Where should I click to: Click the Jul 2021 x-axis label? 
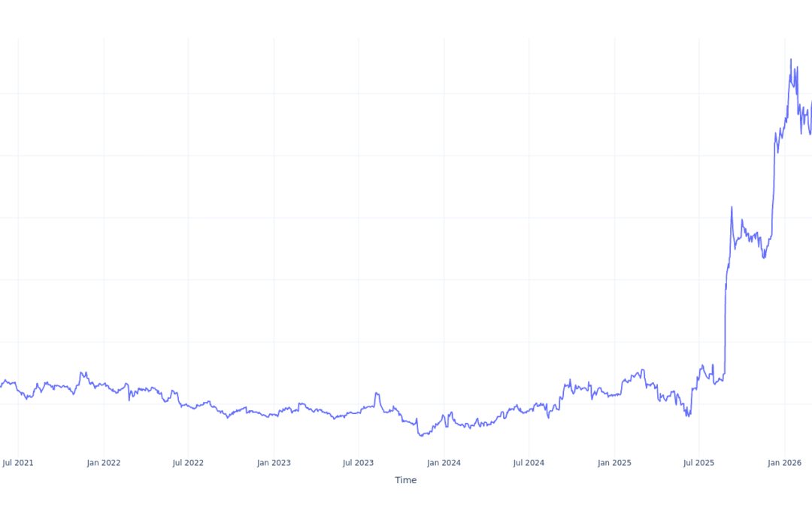coord(18,463)
